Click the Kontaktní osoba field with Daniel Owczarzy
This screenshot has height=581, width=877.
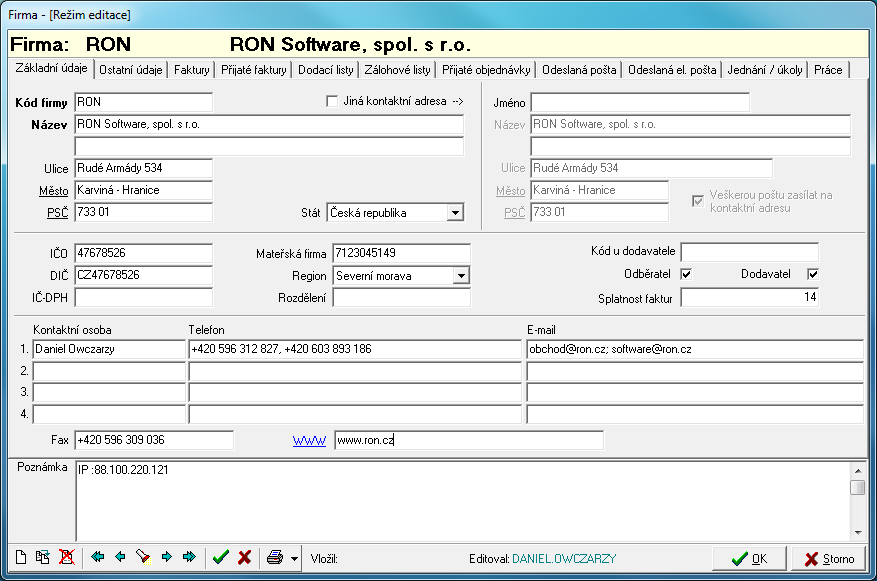point(109,349)
